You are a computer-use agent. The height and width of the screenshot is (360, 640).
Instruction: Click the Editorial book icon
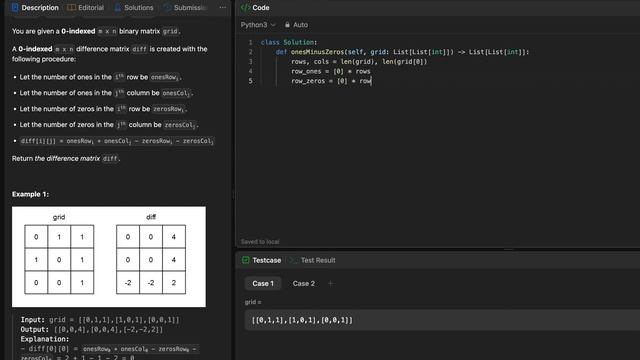point(71,7)
